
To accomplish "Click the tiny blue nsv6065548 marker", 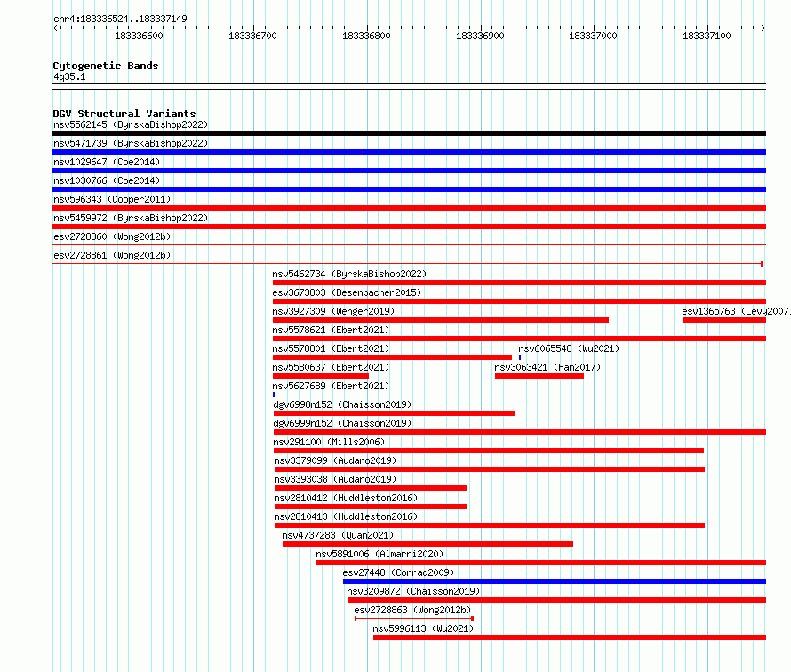I will coord(520,357).
